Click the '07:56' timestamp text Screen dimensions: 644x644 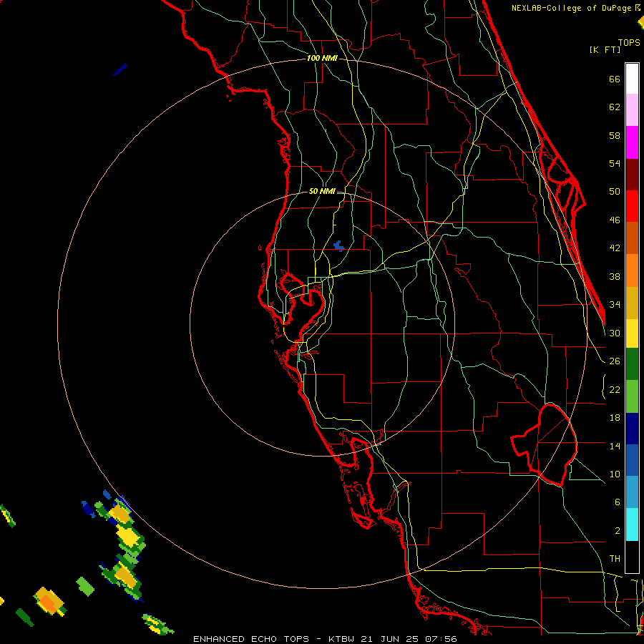click(441, 639)
